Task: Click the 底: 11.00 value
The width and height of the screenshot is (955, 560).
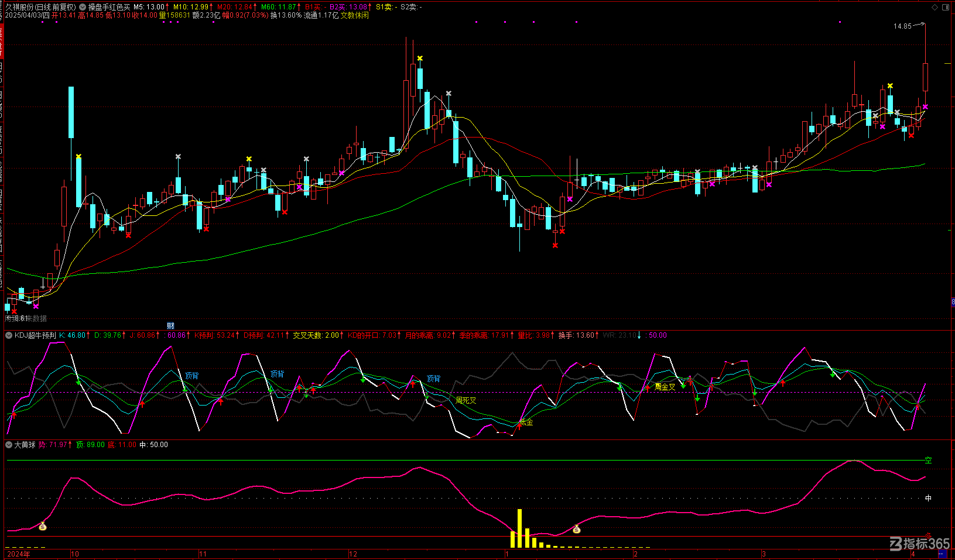Action: (x=122, y=445)
